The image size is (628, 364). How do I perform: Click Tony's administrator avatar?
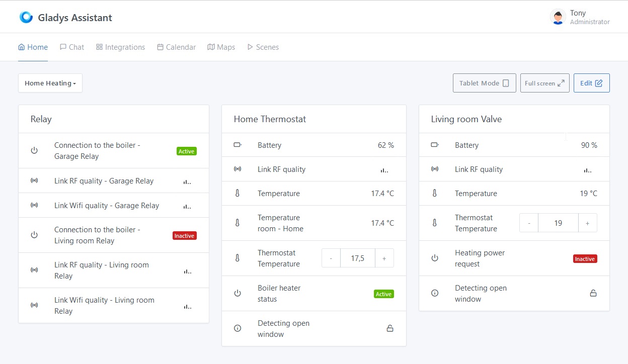(558, 17)
